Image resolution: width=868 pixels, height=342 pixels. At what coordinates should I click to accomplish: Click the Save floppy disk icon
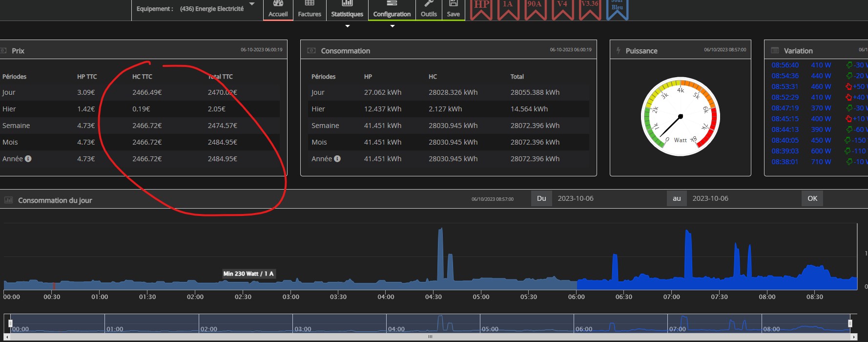453,4
